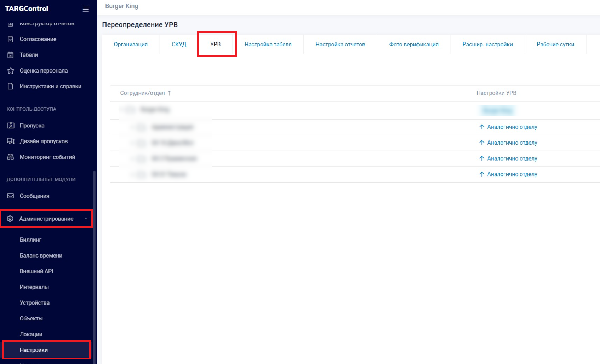The width and height of the screenshot is (600, 364).
Task: Click the envelope icon for Сообщения
Action: click(x=11, y=196)
